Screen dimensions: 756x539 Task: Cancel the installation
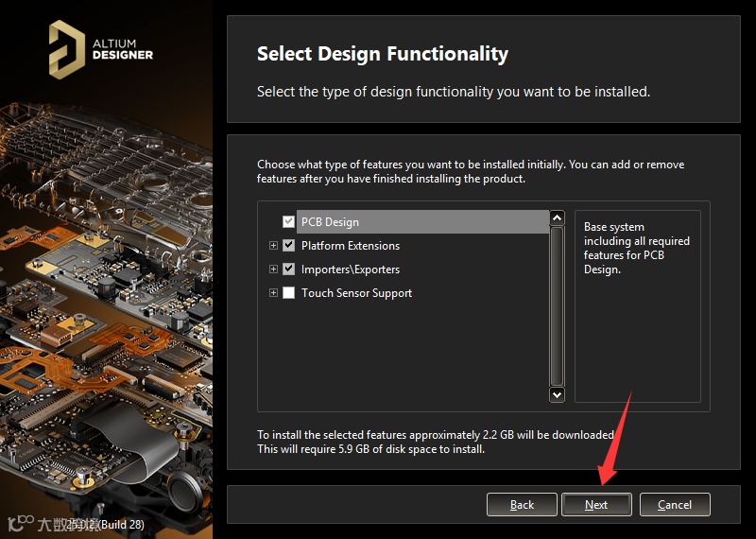pyautogui.click(x=675, y=504)
